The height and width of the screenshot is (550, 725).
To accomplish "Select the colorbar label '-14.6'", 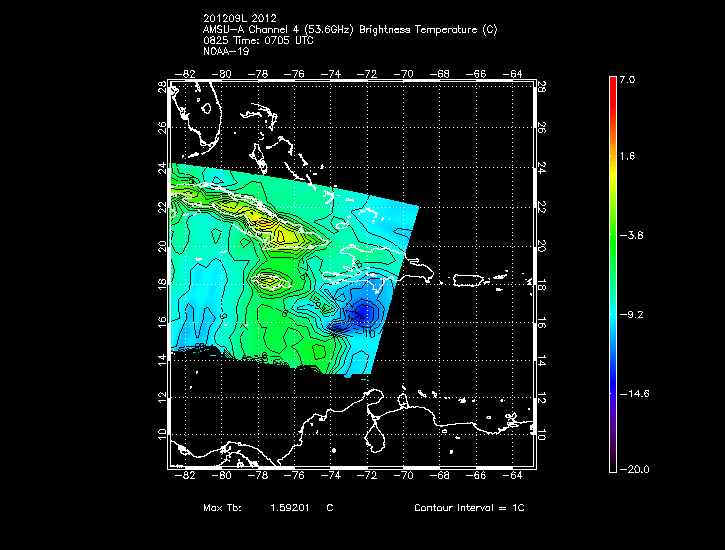I will (634, 394).
